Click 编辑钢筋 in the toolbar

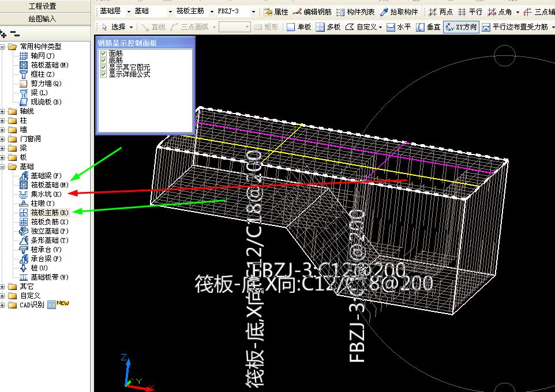tap(313, 12)
